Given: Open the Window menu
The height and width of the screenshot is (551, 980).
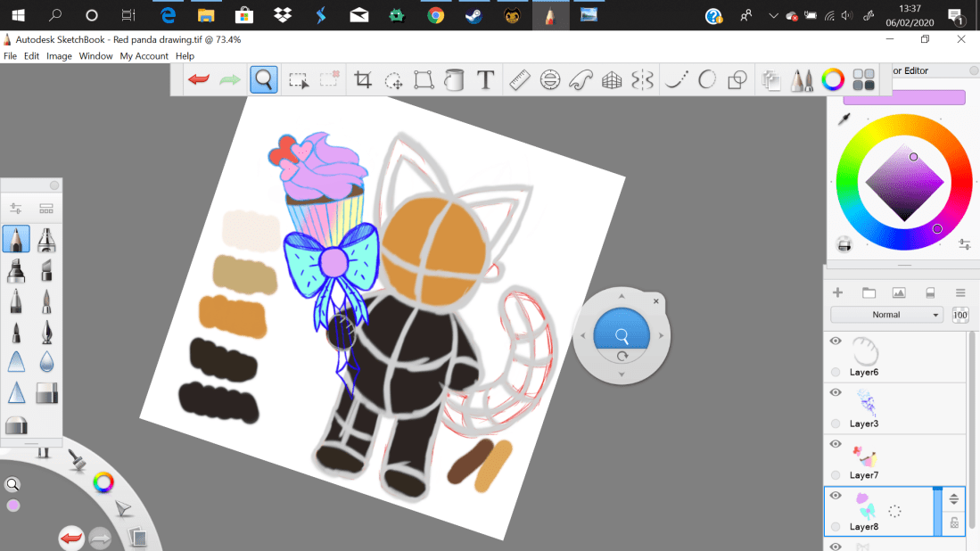Looking at the screenshot, I should 95,55.
